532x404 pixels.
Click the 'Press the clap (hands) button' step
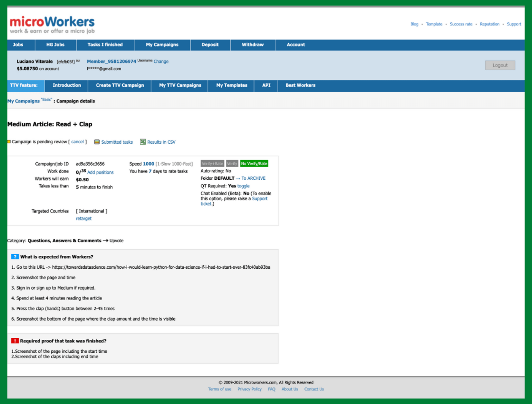pyautogui.click(x=63, y=309)
